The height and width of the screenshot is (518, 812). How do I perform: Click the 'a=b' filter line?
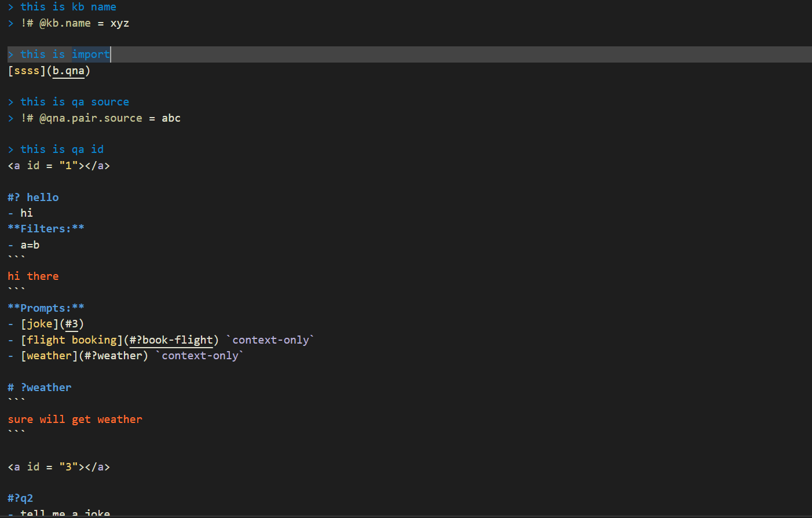24,245
